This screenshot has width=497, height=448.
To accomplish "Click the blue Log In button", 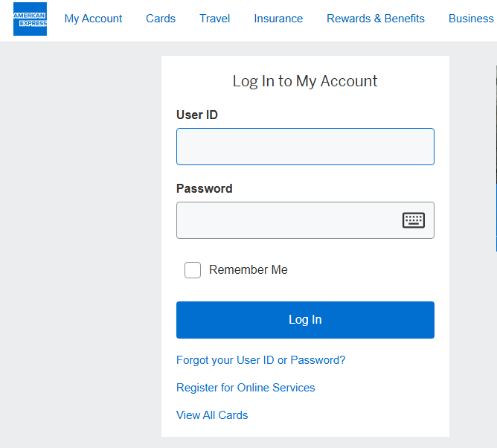I will click(x=305, y=320).
